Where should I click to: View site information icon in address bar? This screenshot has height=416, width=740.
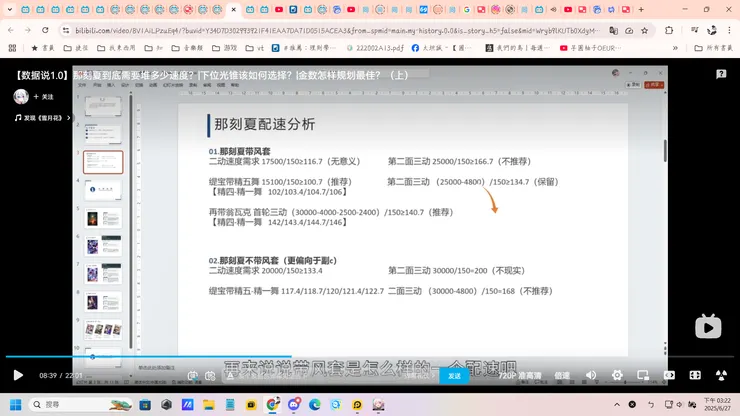(66, 30)
